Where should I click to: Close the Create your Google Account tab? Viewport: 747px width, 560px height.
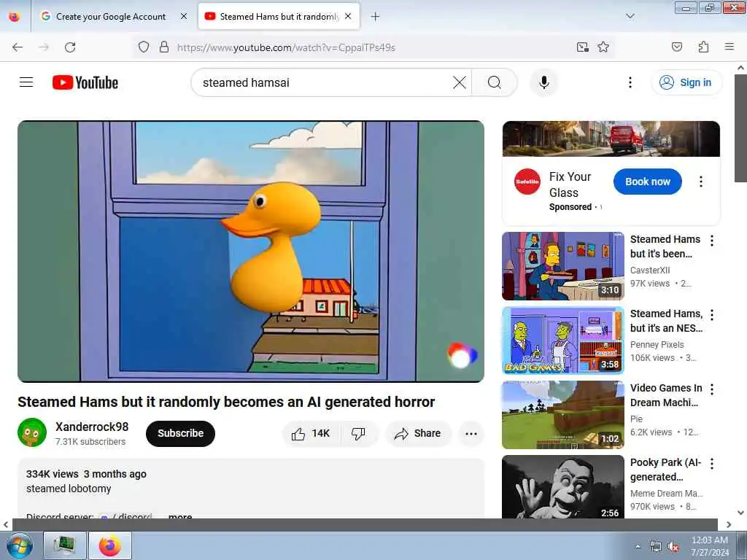184,17
